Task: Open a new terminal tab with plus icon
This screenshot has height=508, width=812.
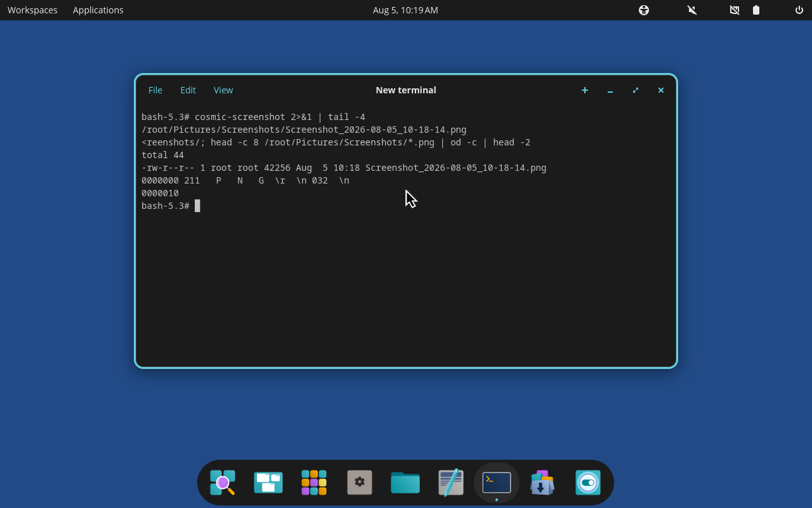Action: tap(585, 90)
